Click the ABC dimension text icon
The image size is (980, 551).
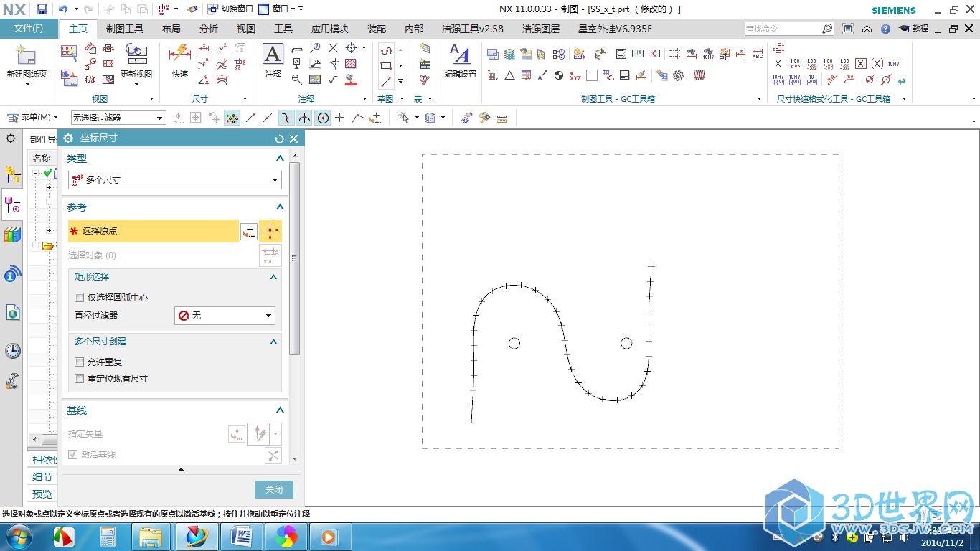click(758, 55)
